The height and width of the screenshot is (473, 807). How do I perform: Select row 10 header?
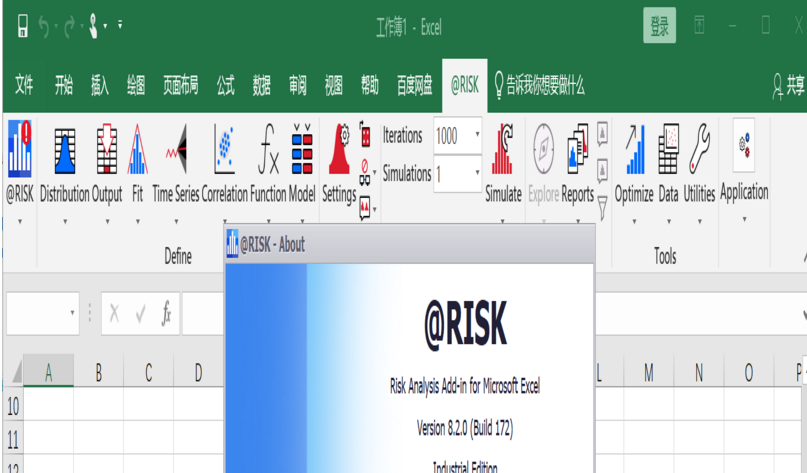click(13, 407)
